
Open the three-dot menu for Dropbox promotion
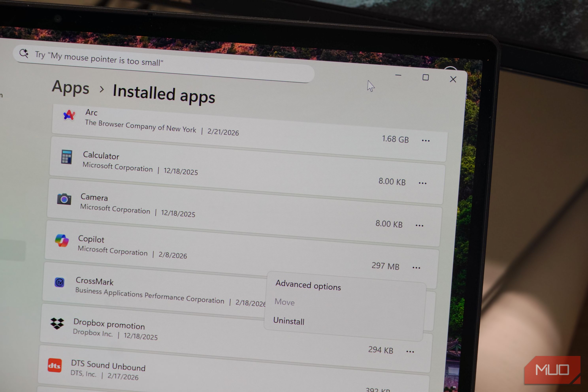click(x=410, y=352)
